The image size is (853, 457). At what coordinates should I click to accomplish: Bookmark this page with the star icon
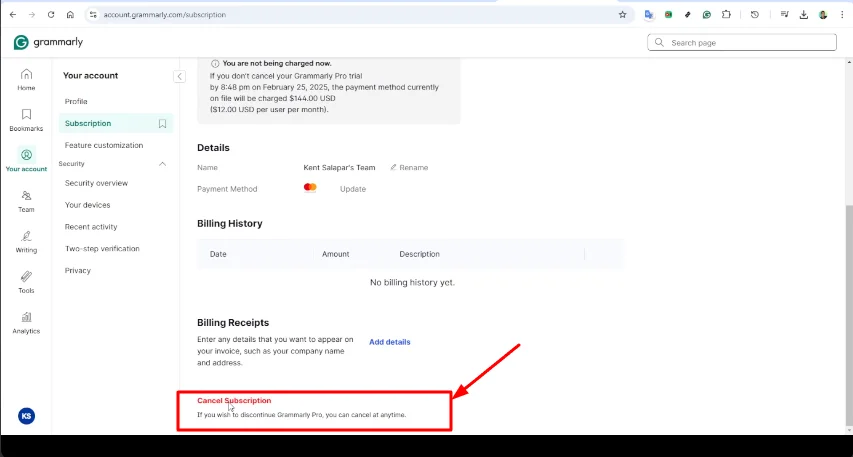(x=622, y=15)
